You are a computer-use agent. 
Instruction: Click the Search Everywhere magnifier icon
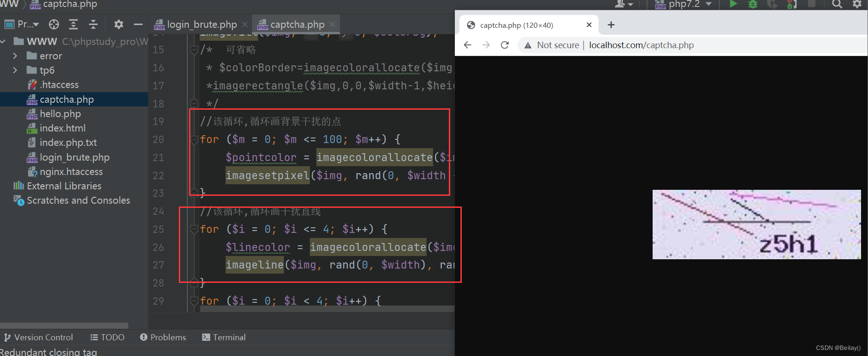(x=837, y=4)
